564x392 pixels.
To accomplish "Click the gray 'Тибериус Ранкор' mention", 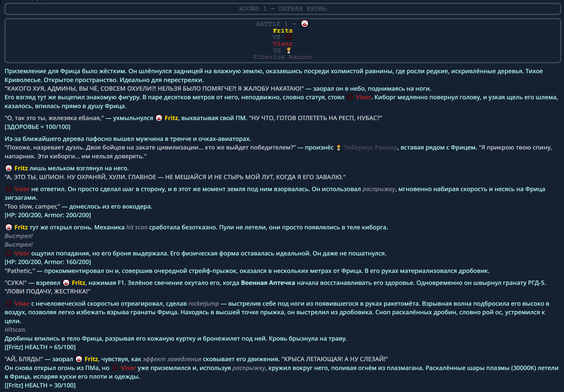I will click(370, 148).
